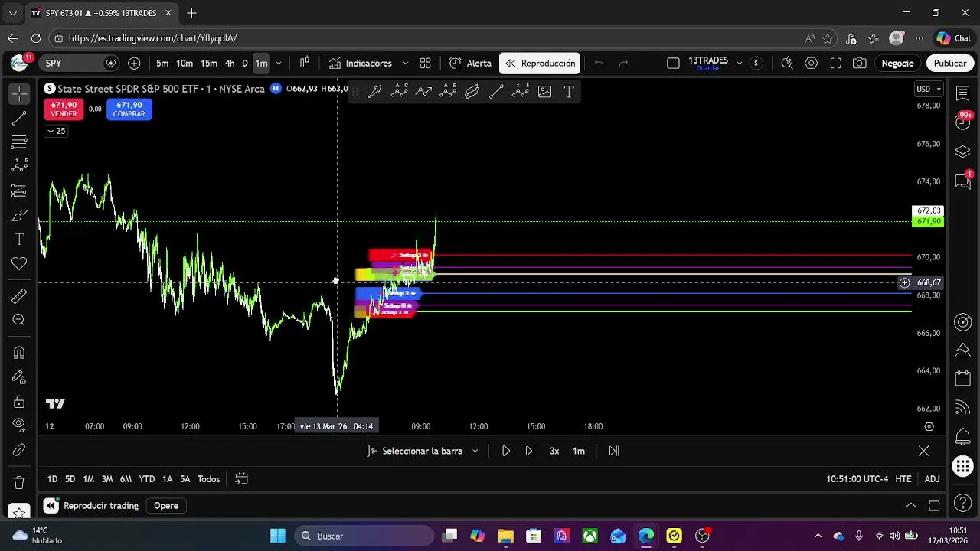Open the object tree layers icon
This screenshot has width=980, height=551.
(x=963, y=152)
